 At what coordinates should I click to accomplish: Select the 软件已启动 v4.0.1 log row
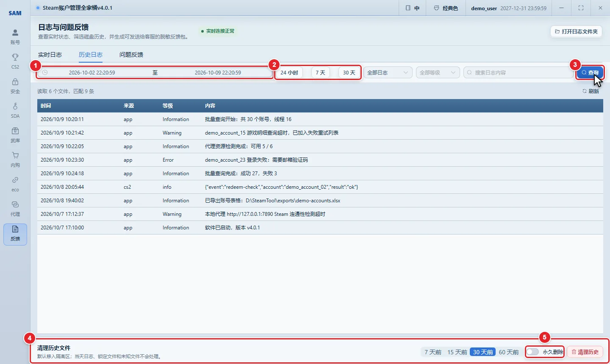coord(320,228)
